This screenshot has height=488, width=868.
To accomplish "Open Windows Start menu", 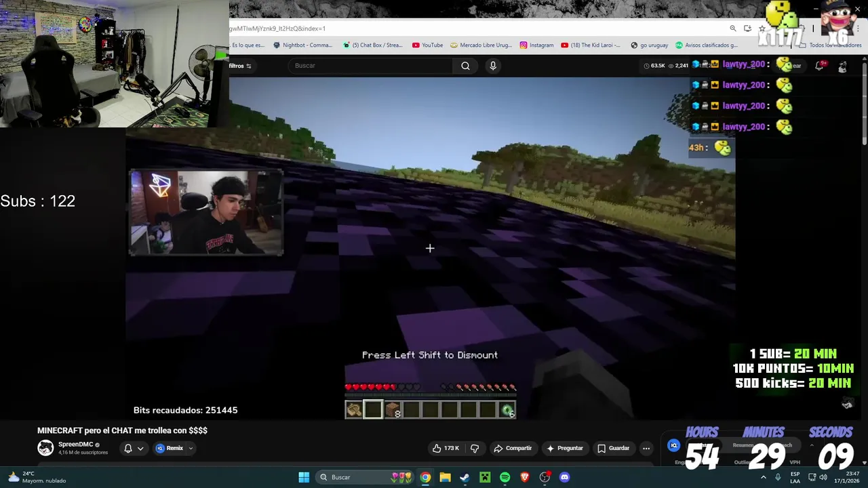I will pos(304,477).
